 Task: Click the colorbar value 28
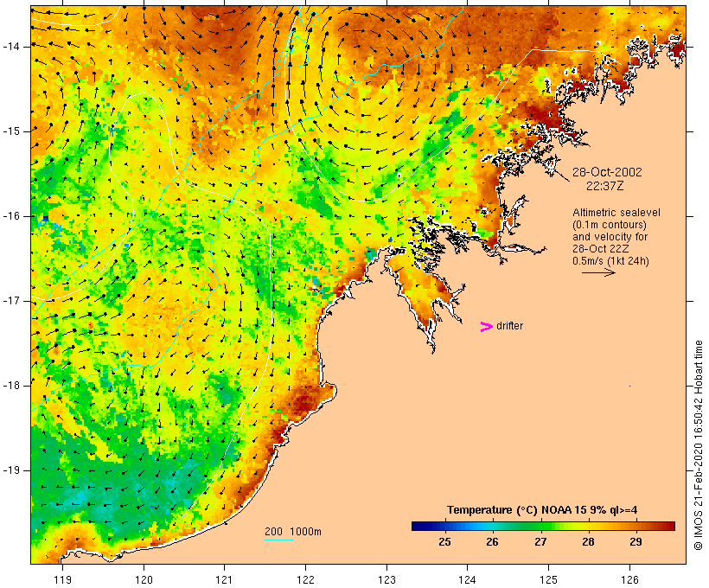(x=588, y=542)
